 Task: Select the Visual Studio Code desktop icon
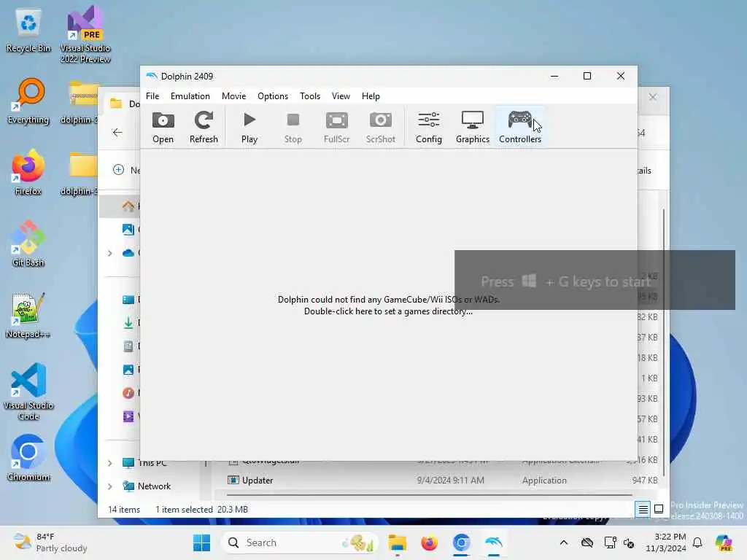click(x=28, y=392)
